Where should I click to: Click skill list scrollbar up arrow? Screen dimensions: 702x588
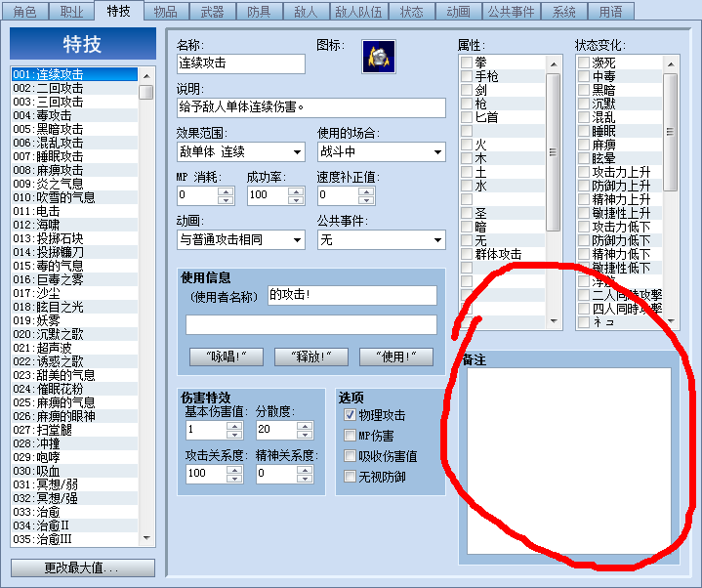click(146, 75)
